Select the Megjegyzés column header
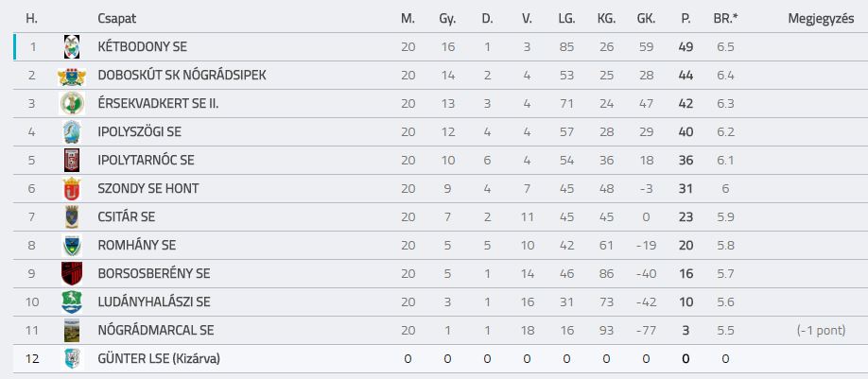The image size is (868, 379). click(x=821, y=19)
